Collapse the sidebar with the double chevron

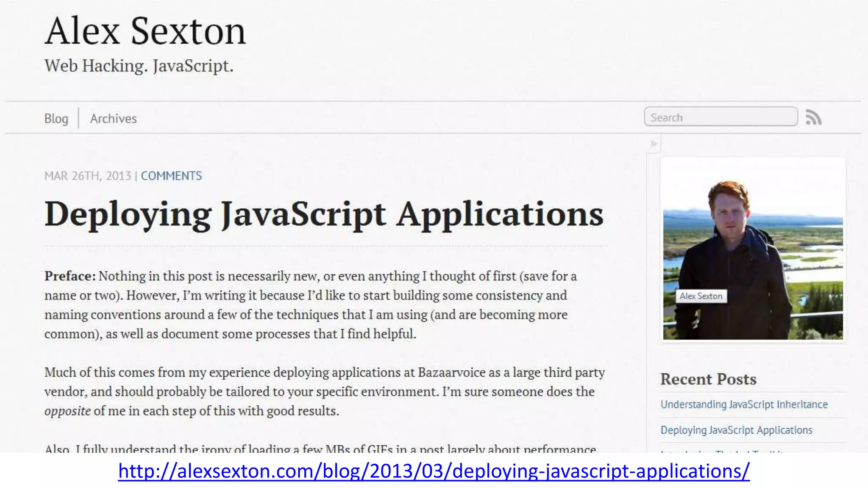(x=654, y=144)
